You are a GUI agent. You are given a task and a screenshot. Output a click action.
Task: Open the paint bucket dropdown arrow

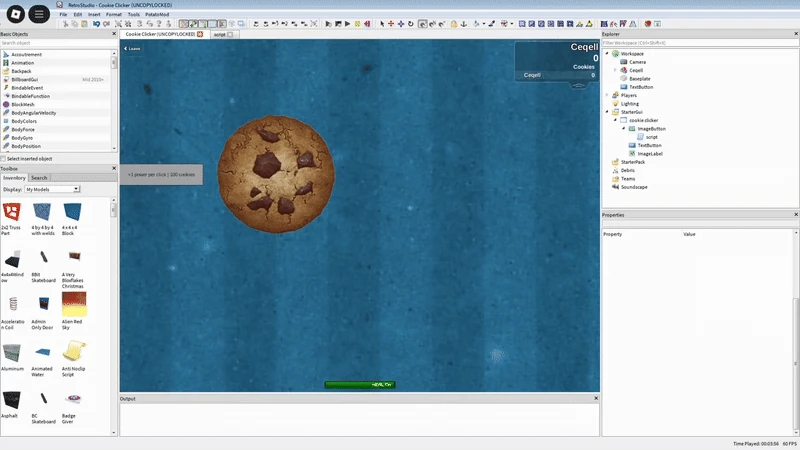point(484,24)
